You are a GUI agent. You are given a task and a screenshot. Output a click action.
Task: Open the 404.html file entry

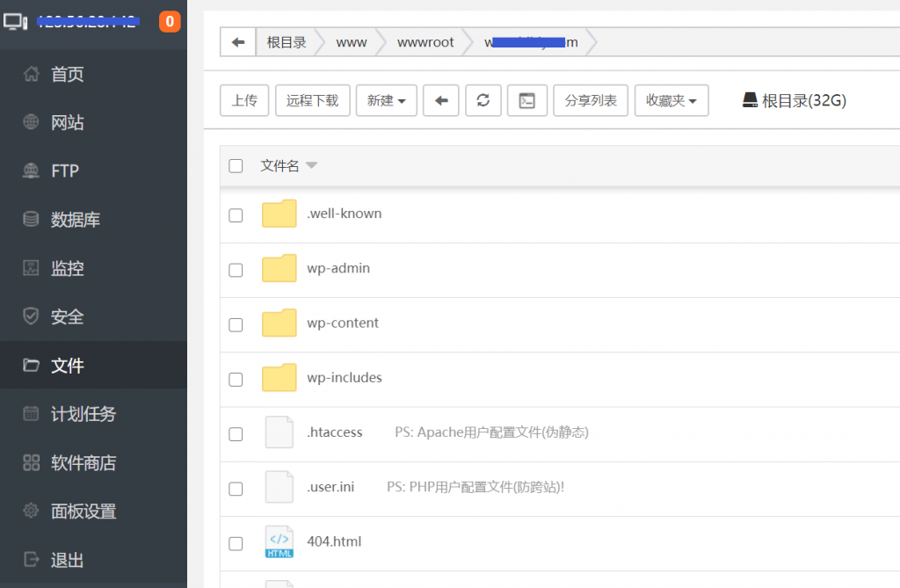[x=334, y=541]
